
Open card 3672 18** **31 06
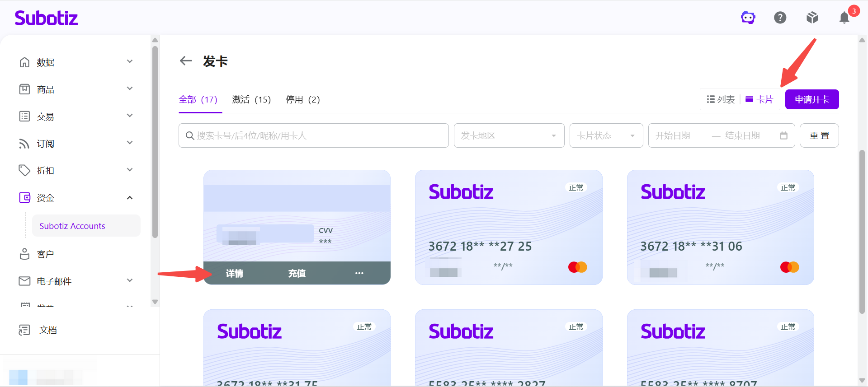coord(721,227)
